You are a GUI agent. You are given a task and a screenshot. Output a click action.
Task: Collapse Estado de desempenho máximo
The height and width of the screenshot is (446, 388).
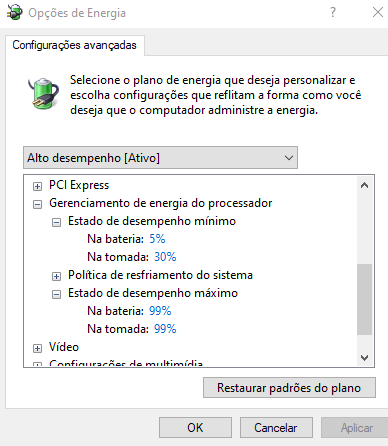point(56,294)
